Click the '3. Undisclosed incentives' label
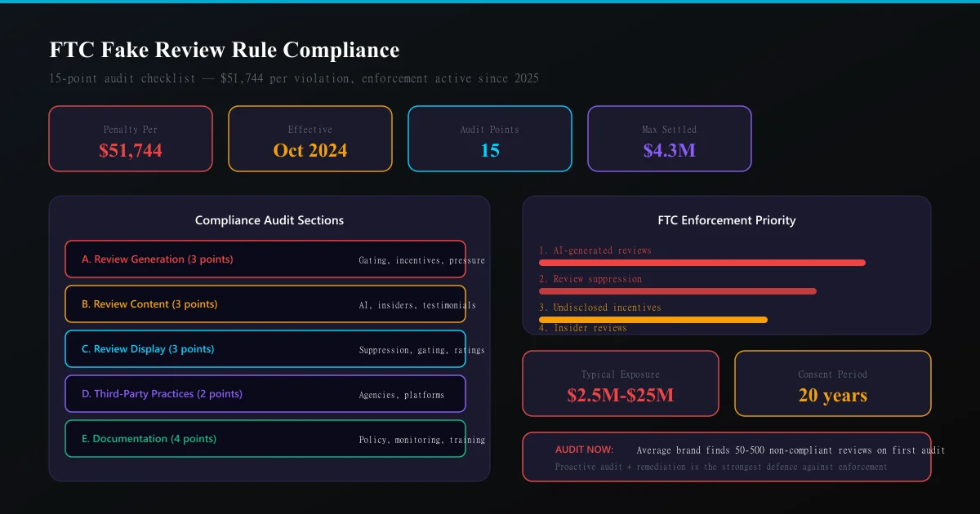The height and width of the screenshot is (514, 980). point(600,308)
